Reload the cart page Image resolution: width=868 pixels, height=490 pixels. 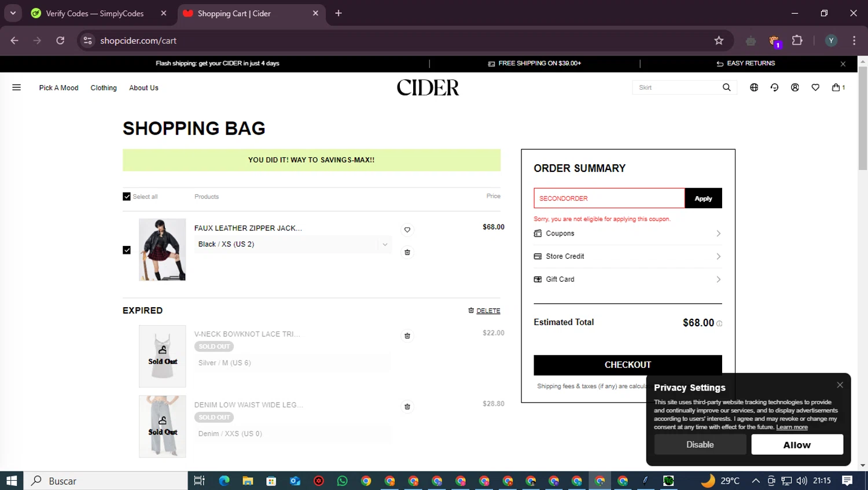60,40
